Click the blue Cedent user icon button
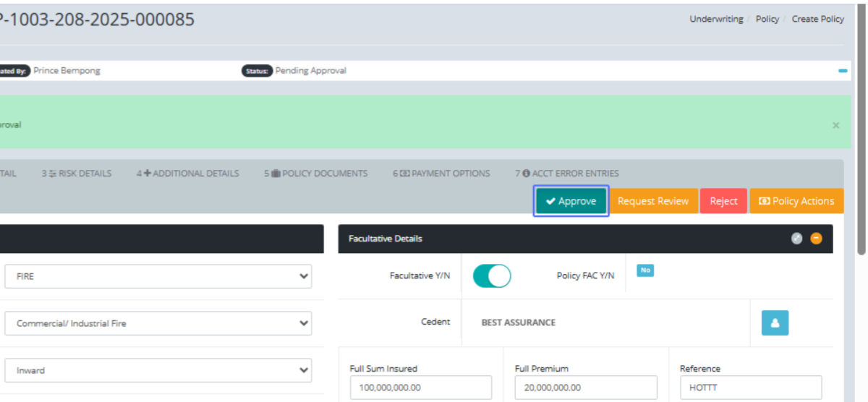 (775, 323)
